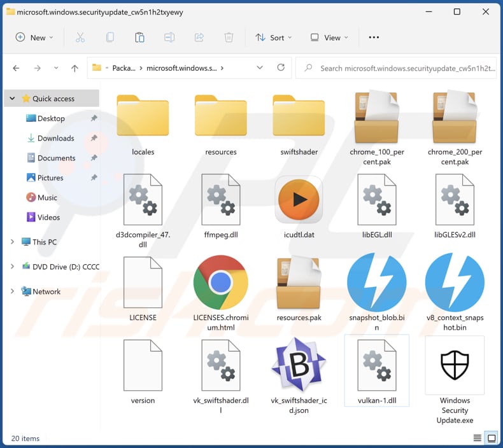Select libGLESv2.dll file
The image size is (503, 448).
tap(455, 206)
